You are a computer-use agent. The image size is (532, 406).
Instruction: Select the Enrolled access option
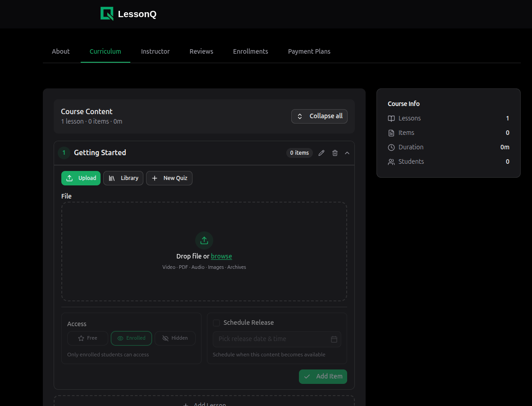click(131, 338)
